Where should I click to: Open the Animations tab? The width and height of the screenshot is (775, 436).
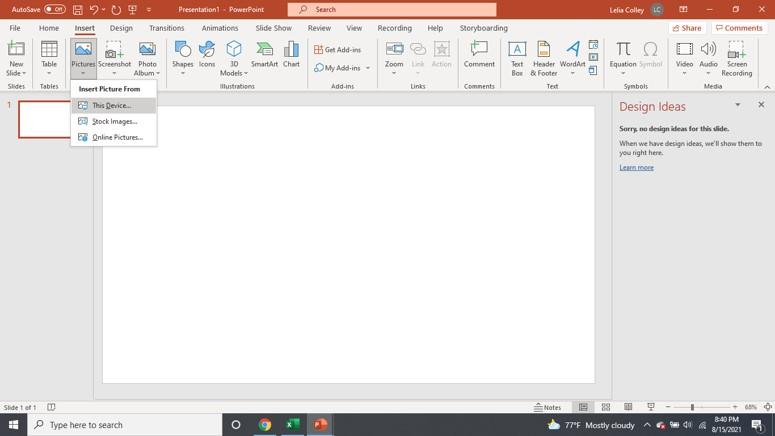click(x=219, y=28)
